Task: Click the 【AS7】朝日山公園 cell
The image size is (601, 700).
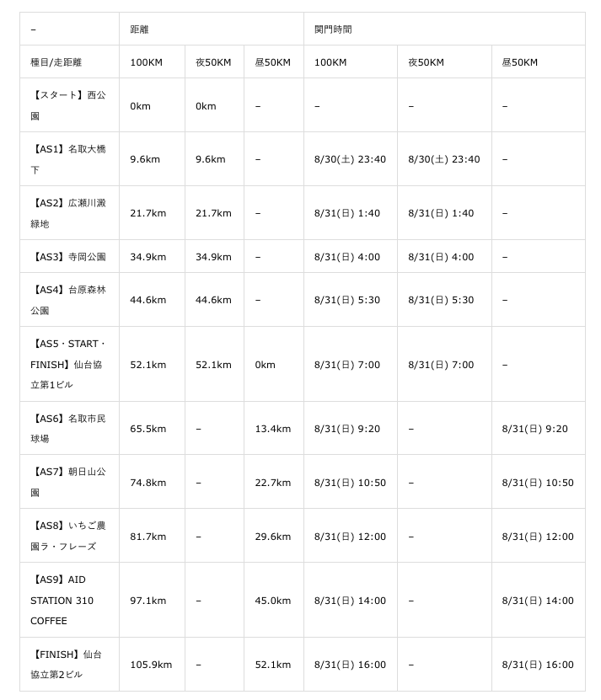Action: click(68, 483)
